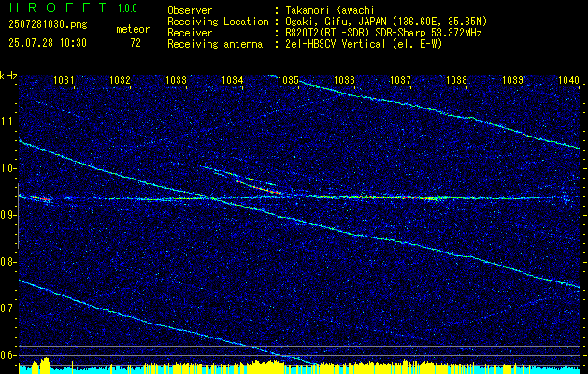The height and width of the screenshot is (374, 588).
Task: Click the meteor label
Action: 133,29
